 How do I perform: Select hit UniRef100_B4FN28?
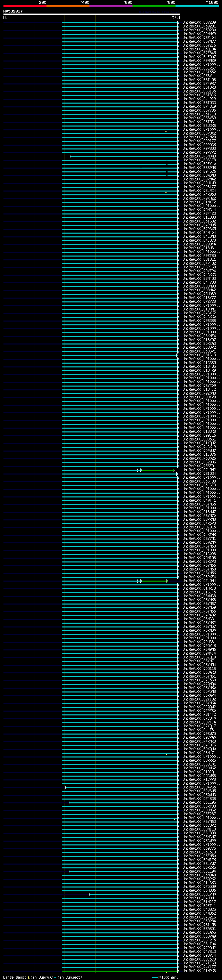tap(199, 137)
